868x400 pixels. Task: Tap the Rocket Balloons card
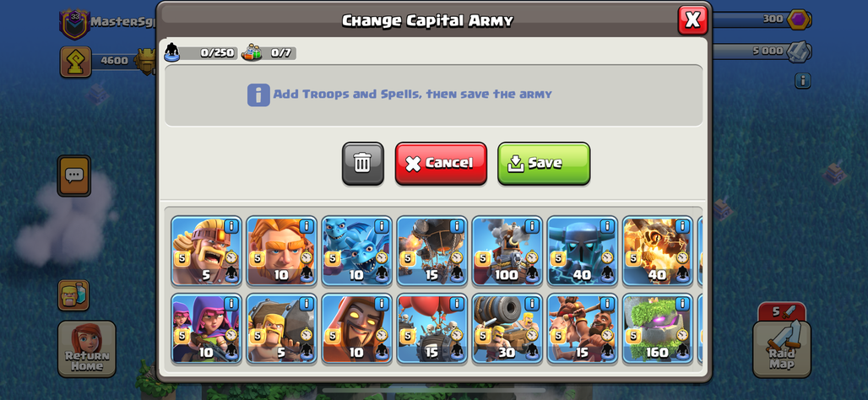click(432, 251)
